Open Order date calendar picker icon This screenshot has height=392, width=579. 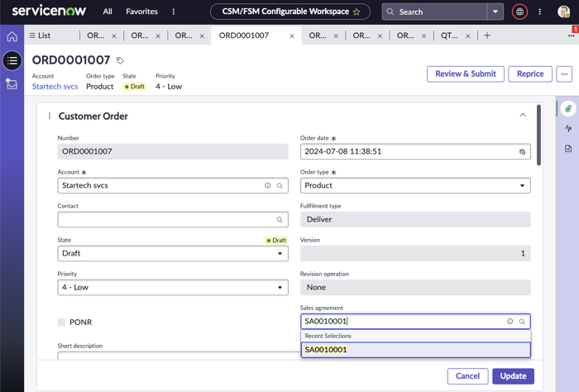coord(522,151)
